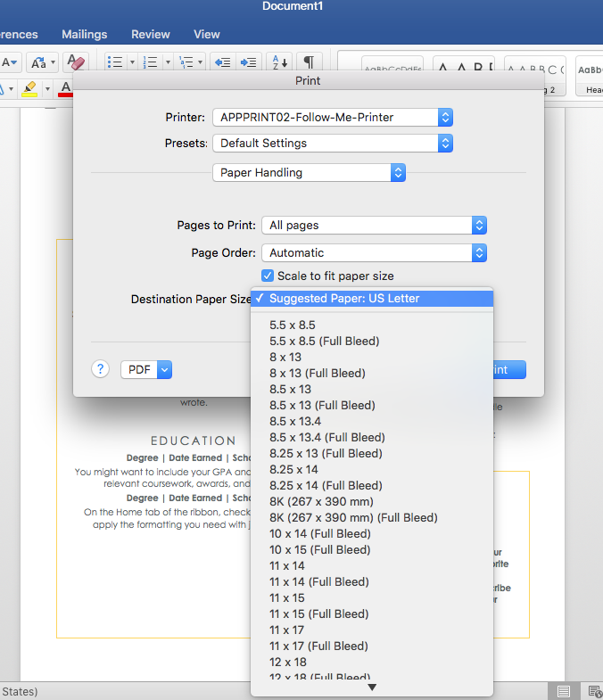The height and width of the screenshot is (700, 603).
Task: Select 8.5 x 13.4 paper size
Action: point(372,422)
